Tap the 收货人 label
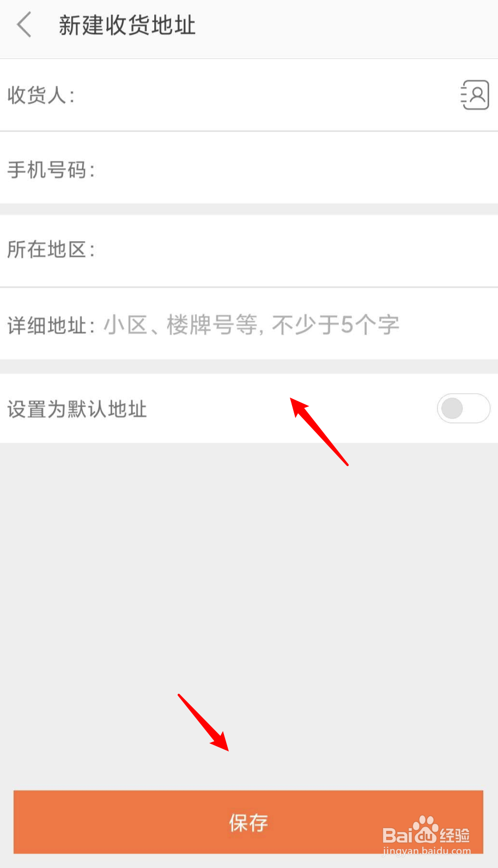The height and width of the screenshot is (868, 498). click(x=41, y=95)
